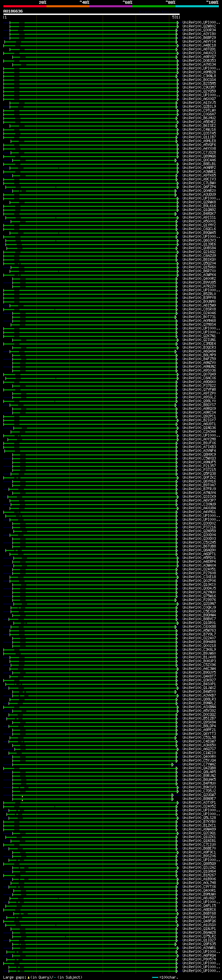The image size is (222, 980).
Task: Select the UniRef100_P80574 label
Action: point(199,959)
